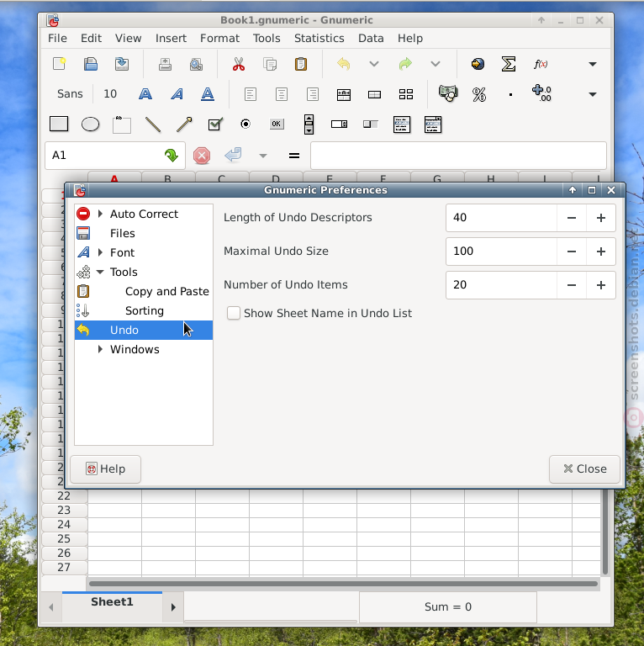Select the Ellipse drawing tool
The image size is (644, 646).
90,124
